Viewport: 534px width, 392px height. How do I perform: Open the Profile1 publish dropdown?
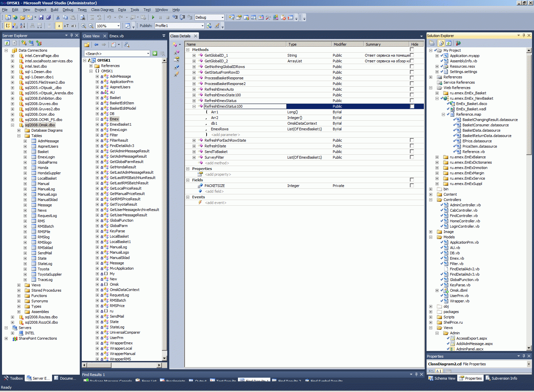coord(202,26)
